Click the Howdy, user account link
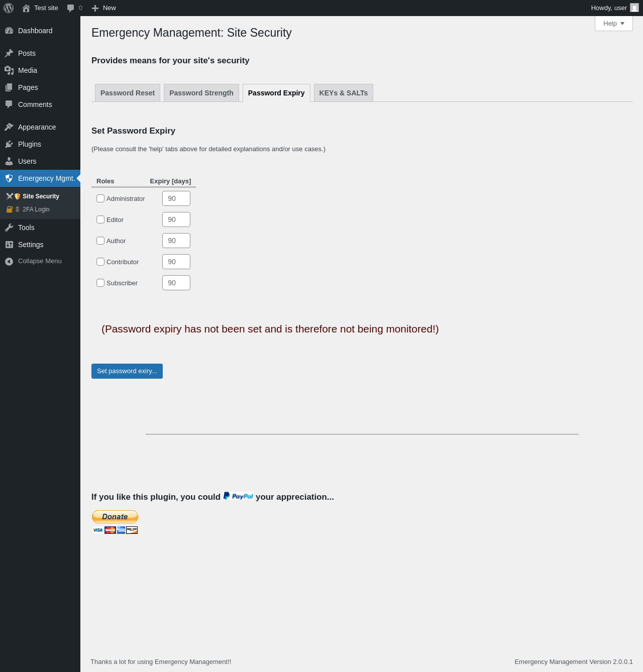Image resolution: width=643 pixels, height=672 pixels. [x=615, y=8]
